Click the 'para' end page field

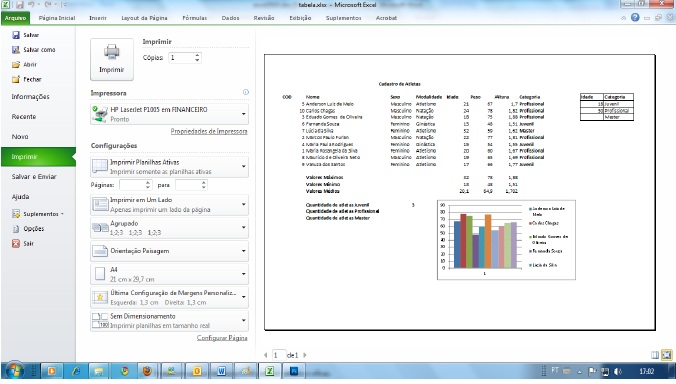188,185
